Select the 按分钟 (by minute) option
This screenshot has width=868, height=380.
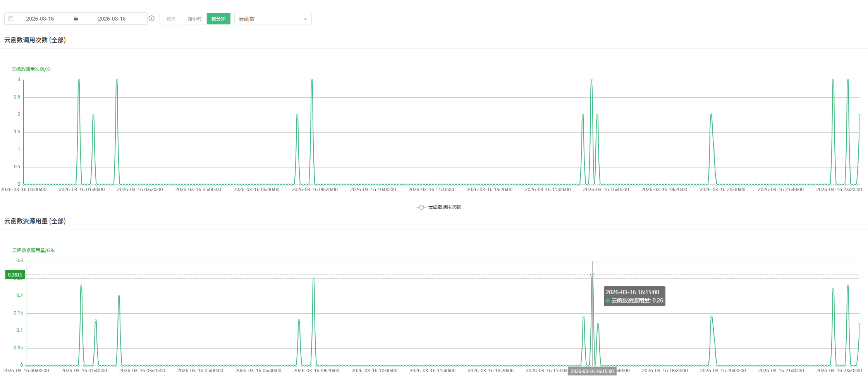pyautogui.click(x=218, y=19)
